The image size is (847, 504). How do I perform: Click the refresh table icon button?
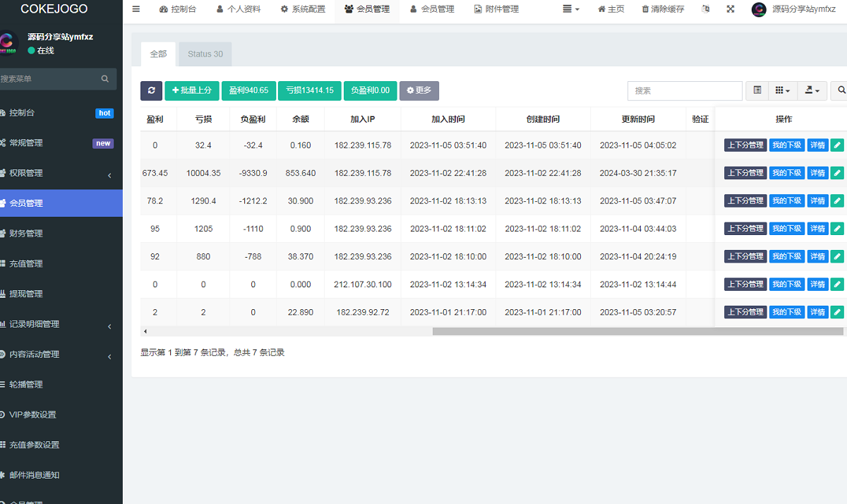151,90
